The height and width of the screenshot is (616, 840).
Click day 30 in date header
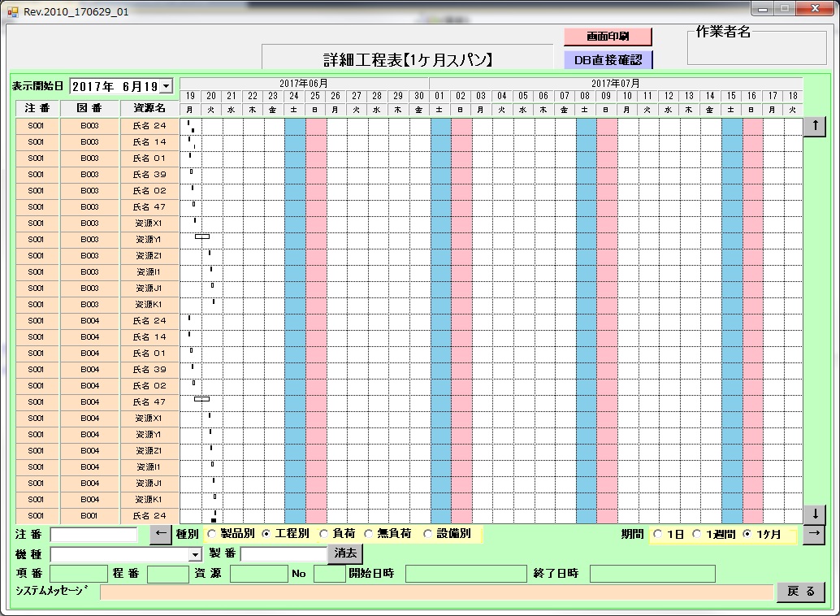(x=419, y=96)
